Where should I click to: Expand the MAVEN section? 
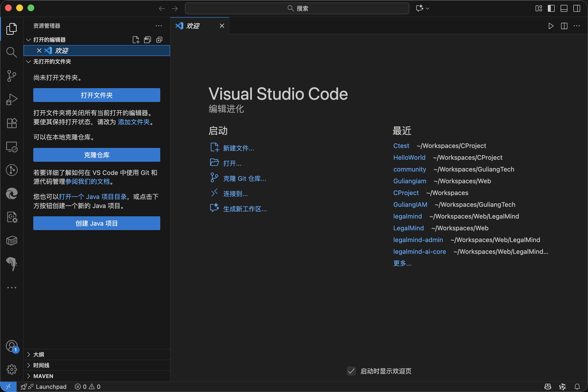(43, 376)
